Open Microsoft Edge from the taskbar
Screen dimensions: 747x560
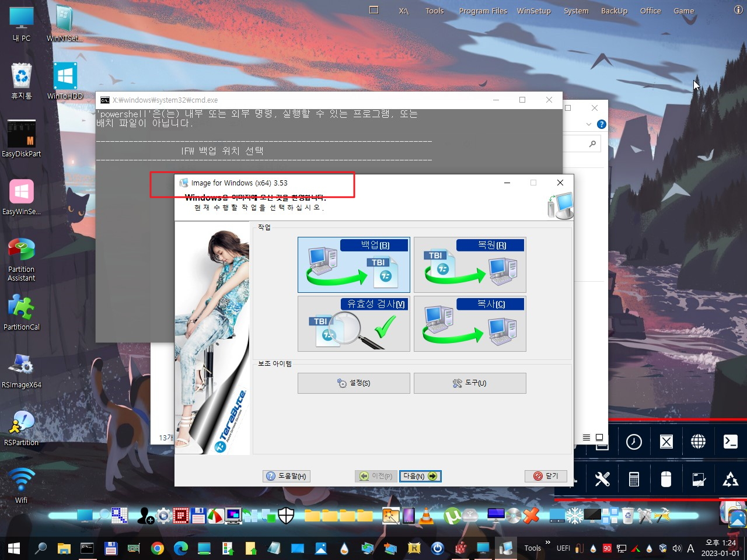click(180, 548)
